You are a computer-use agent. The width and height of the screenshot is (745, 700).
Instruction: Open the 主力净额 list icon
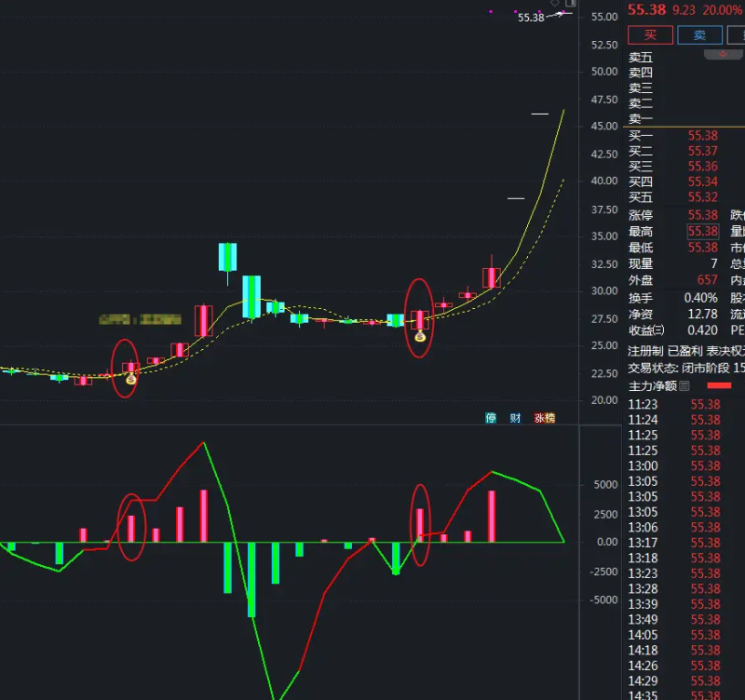click(684, 385)
